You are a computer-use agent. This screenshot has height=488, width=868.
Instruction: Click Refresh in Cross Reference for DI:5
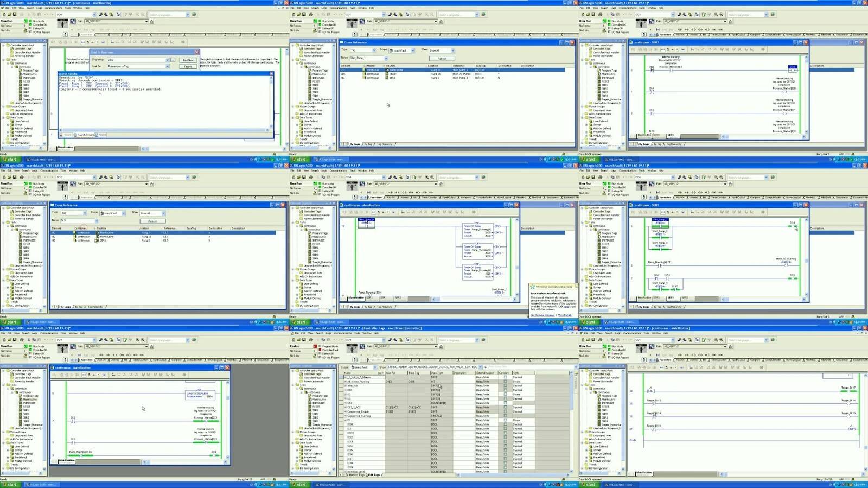pos(152,221)
